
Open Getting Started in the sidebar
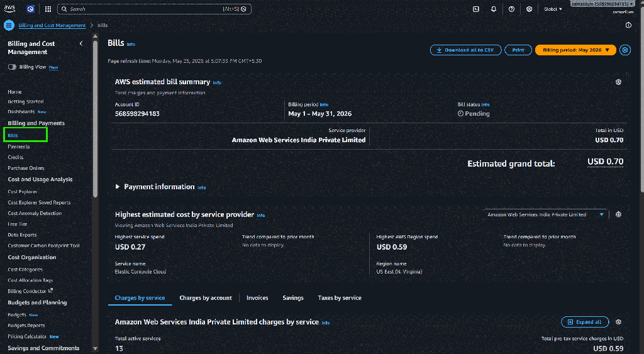tap(25, 101)
